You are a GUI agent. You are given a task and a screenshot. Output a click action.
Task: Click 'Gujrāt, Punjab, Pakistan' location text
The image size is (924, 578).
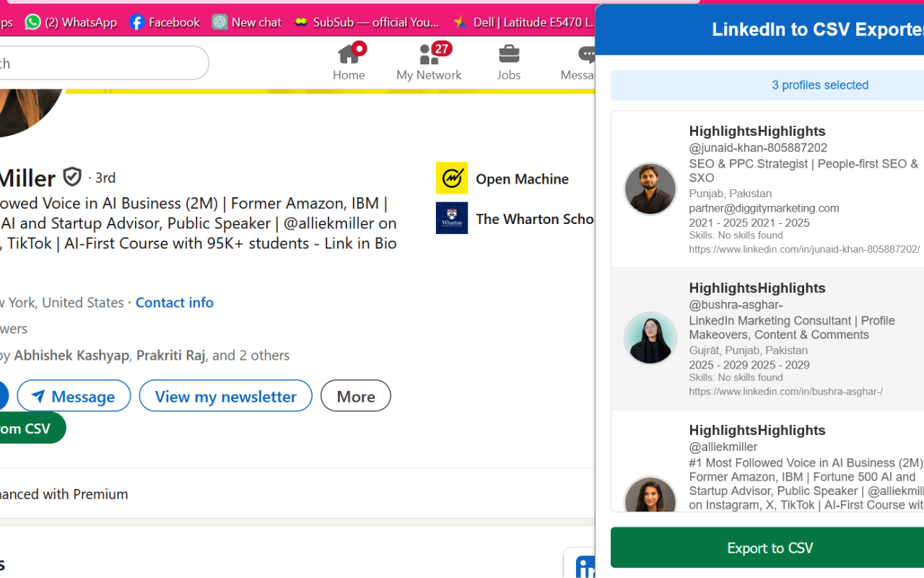coord(748,350)
